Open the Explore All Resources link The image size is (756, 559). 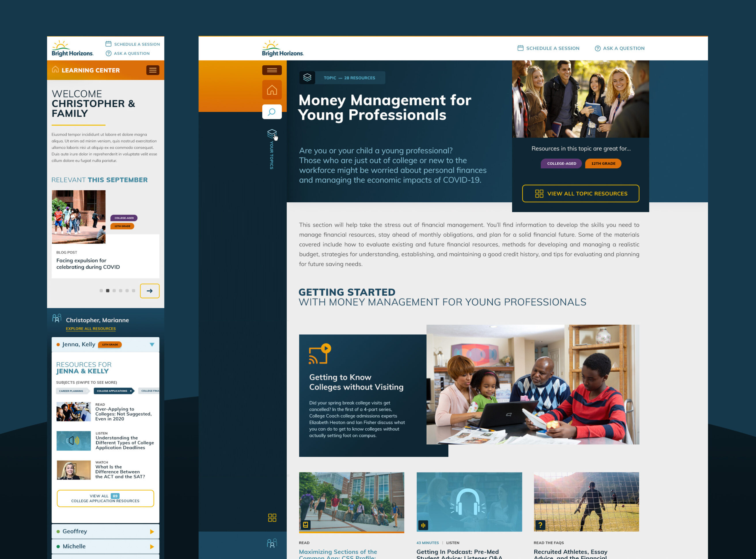tap(91, 328)
